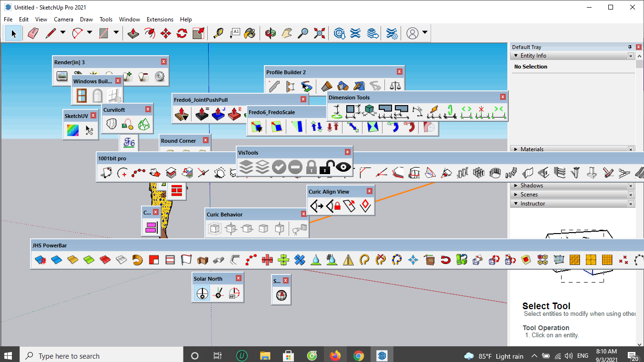Open the Extensions menu
Image resolution: width=644 pixels, height=362 pixels.
[x=160, y=20]
